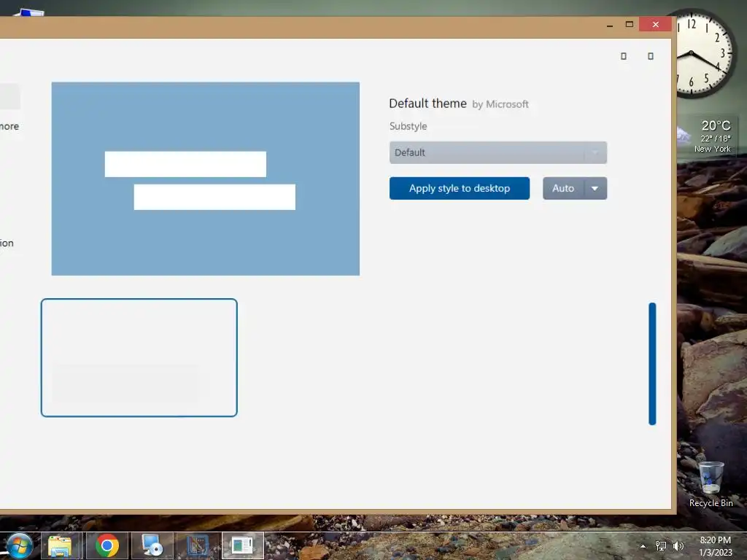Close the theme window
This screenshot has height=560, width=747.
(x=656, y=24)
